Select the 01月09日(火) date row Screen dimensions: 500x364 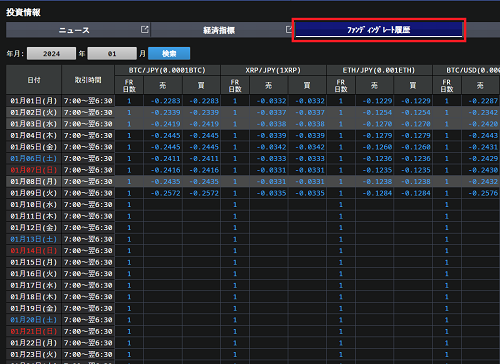click(x=34, y=193)
